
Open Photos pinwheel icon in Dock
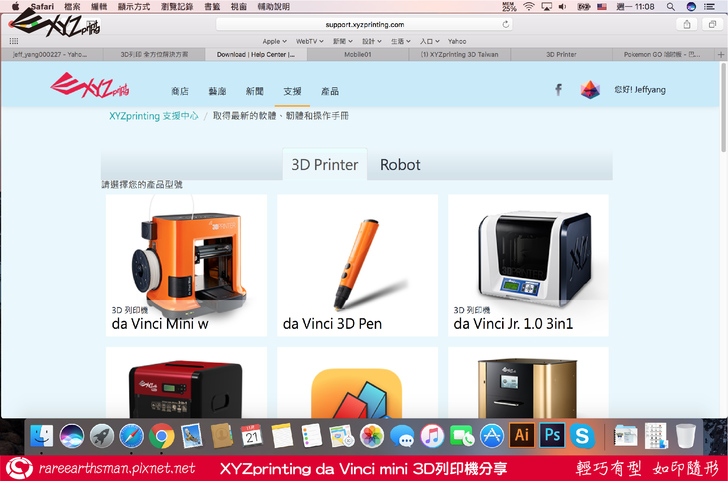pos(372,436)
